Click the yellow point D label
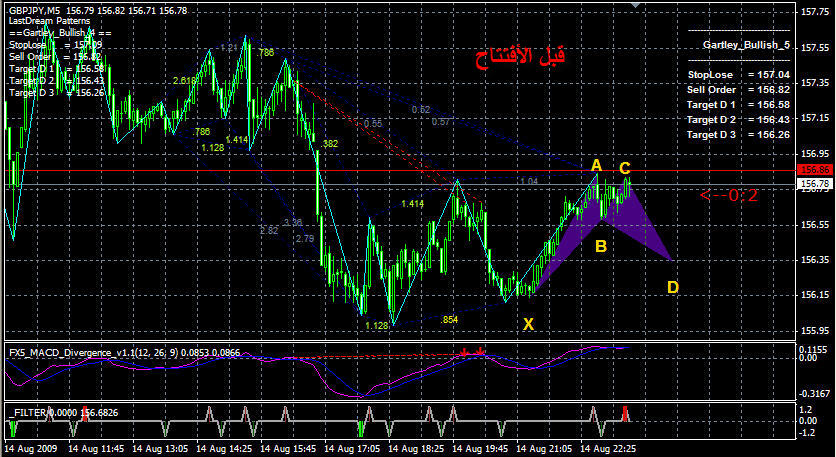The height and width of the screenshot is (457, 836). click(673, 287)
